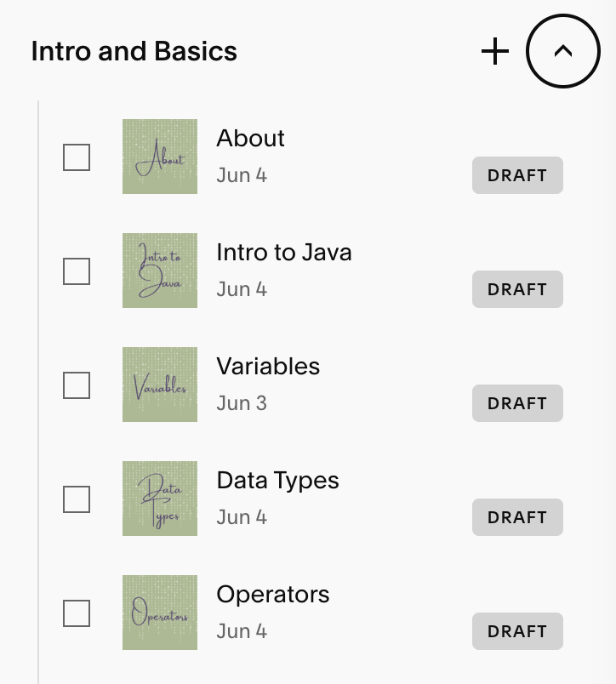Mark the Operators checkbox
616x684 pixels.
[77, 613]
